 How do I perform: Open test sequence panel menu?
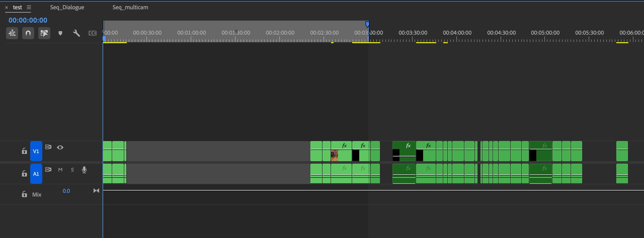coord(29,8)
